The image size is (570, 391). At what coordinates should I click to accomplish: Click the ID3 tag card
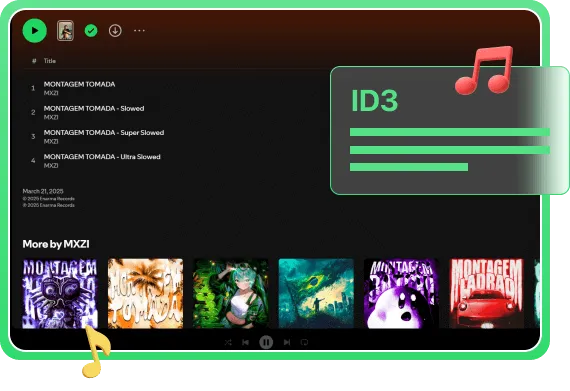(450, 130)
